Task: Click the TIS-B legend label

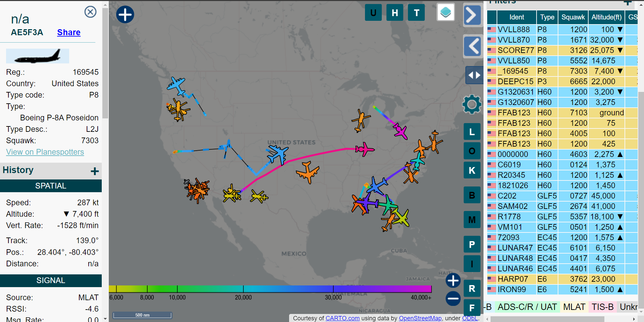Action: coord(602,307)
